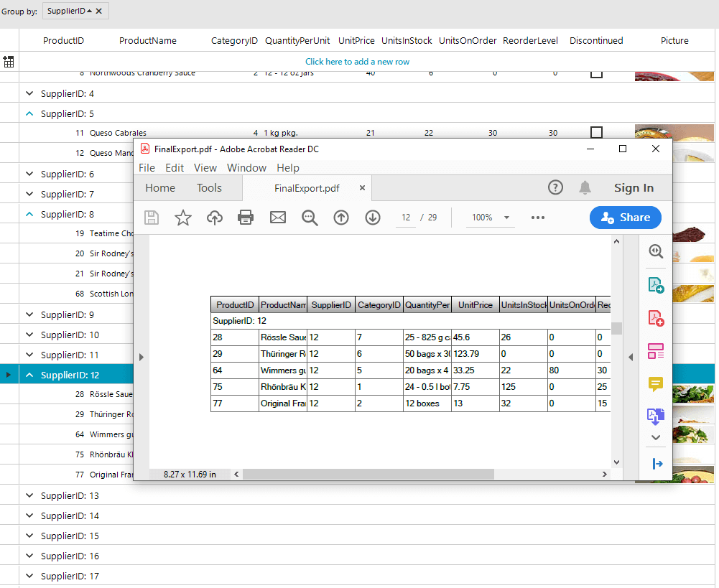Add FinalExport.pdf to favorites
The height and width of the screenshot is (588, 719).
click(183, 218)
